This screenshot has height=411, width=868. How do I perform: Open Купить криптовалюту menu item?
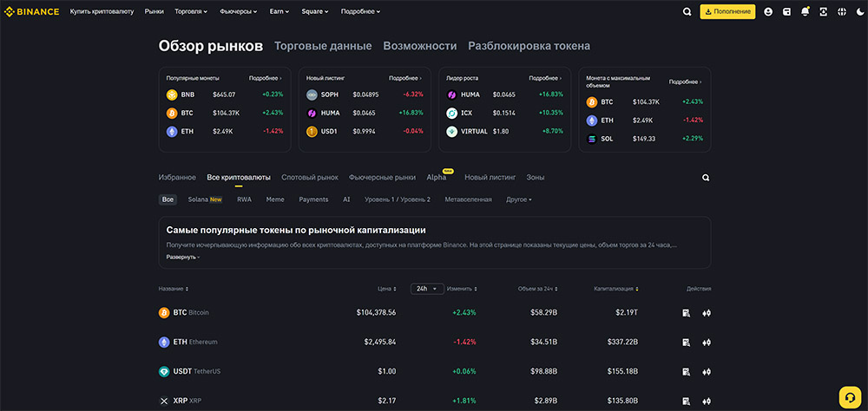102,11
